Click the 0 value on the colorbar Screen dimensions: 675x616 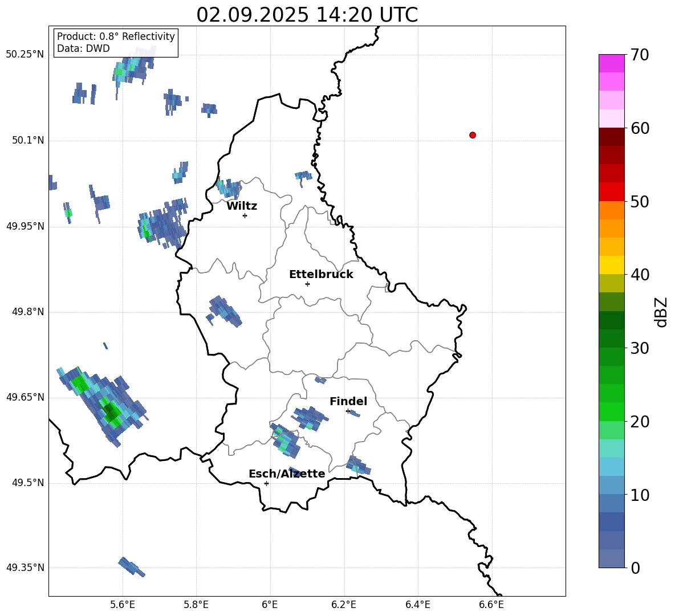click(x=635, y=568)
